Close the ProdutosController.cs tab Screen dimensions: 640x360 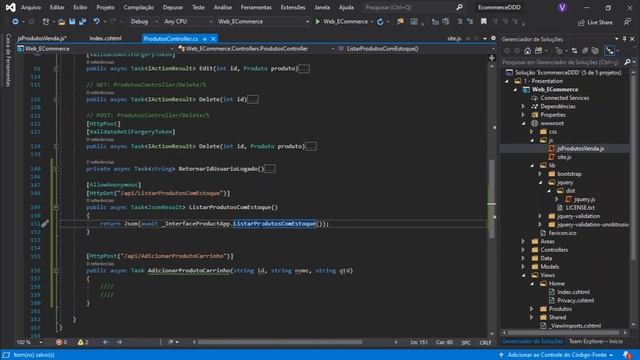click(x=213, y=39)
